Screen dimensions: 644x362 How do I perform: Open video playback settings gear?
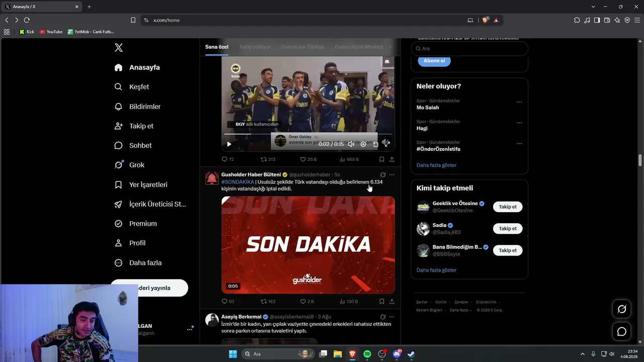[x=363, y=144]
